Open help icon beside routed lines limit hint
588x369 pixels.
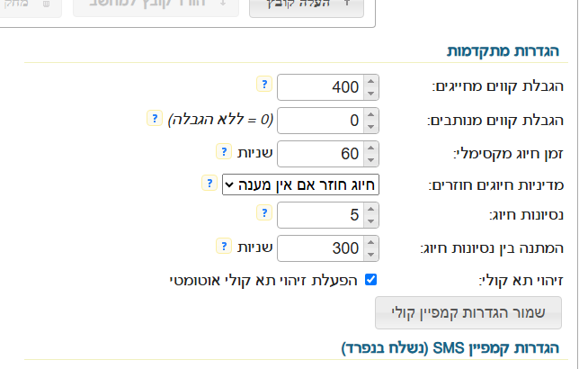point(152,117)
